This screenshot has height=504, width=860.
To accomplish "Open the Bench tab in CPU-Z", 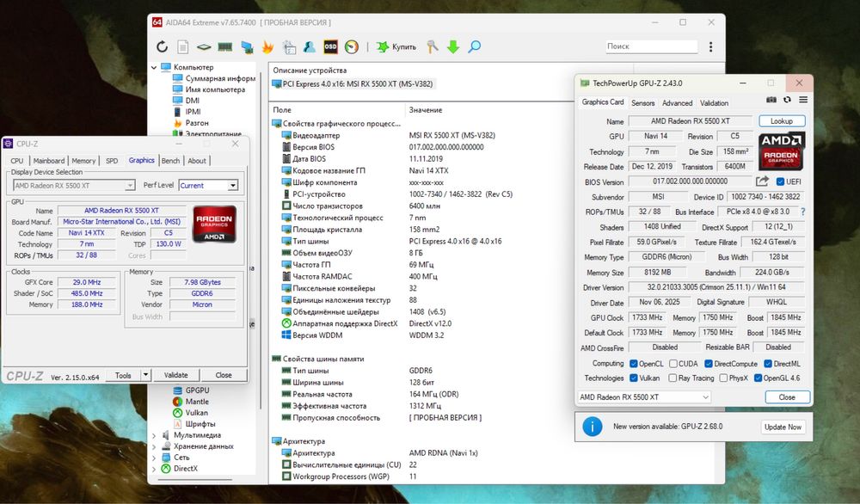I will (170, 161).
